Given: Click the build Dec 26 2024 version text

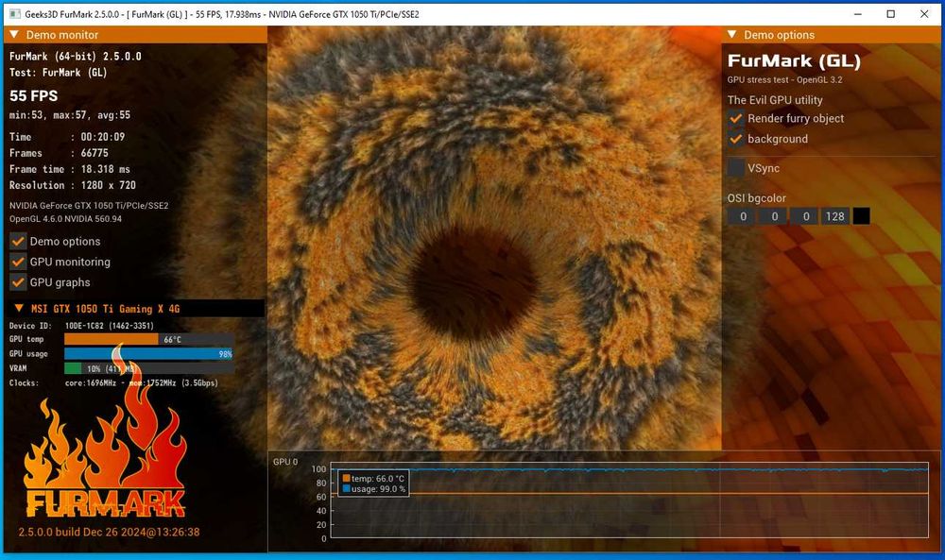Looking at the screenshot, I should 109,532.
